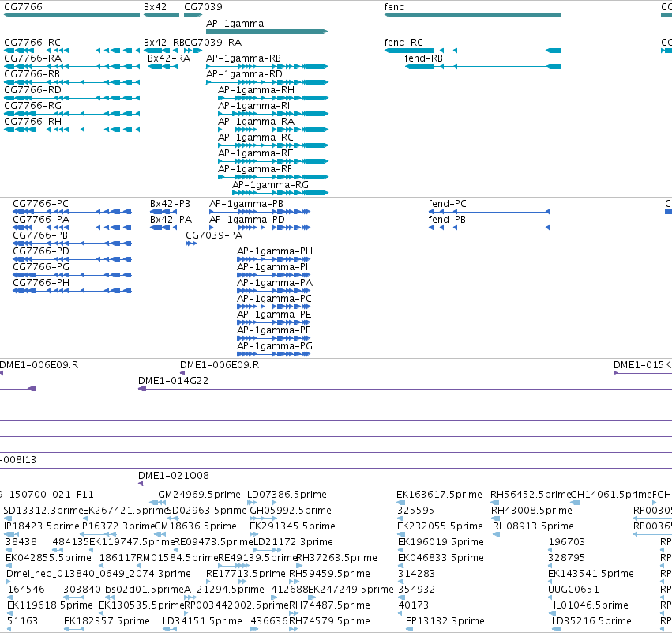
Task: Click the CG7039 gene name
Action: pyautogui.click(x=203, y=7)
